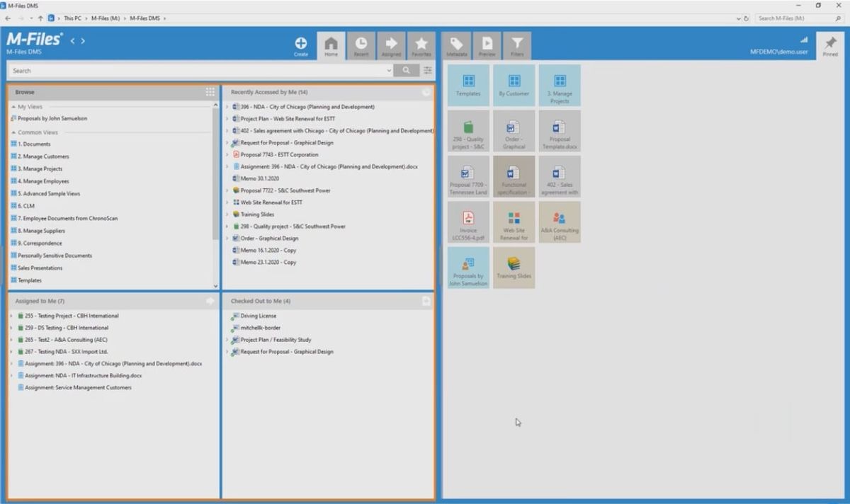Click the back navigation arrow
Image resolution: width=850 pixels, height=504 pixels.
point(7,18)
